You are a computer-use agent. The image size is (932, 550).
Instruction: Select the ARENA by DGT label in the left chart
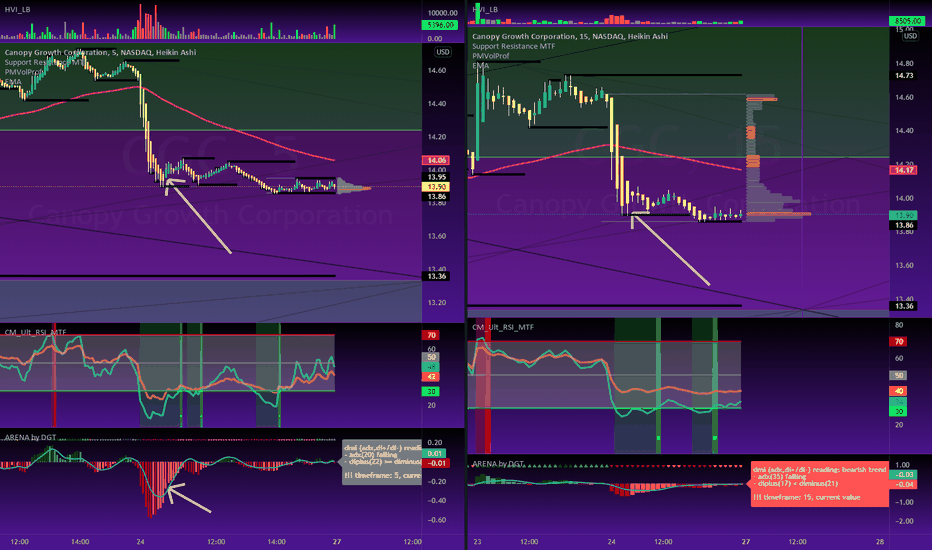pyautogui.click(x=30, y=438)
